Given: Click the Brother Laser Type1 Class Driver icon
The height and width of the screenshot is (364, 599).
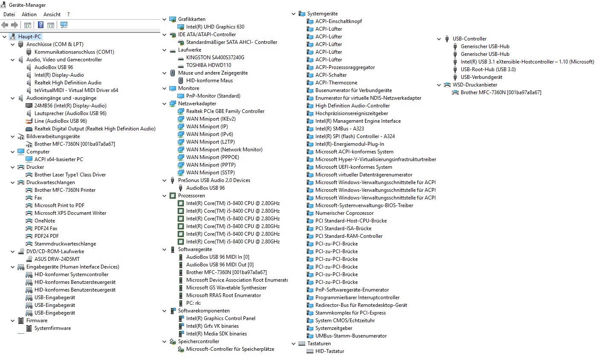Looking at the screenshot, I should (x=29, y=175).
